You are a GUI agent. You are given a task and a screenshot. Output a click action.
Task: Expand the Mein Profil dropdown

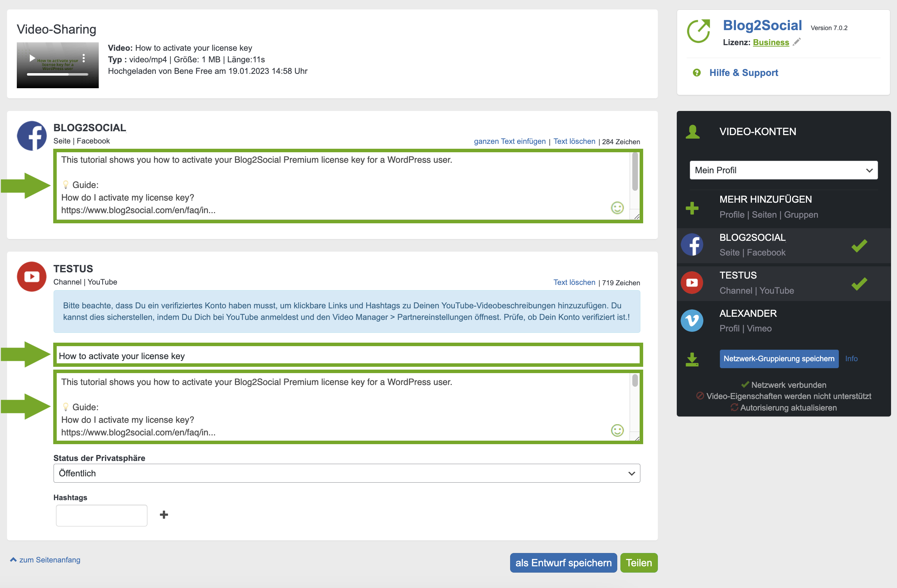click(783, 170)
